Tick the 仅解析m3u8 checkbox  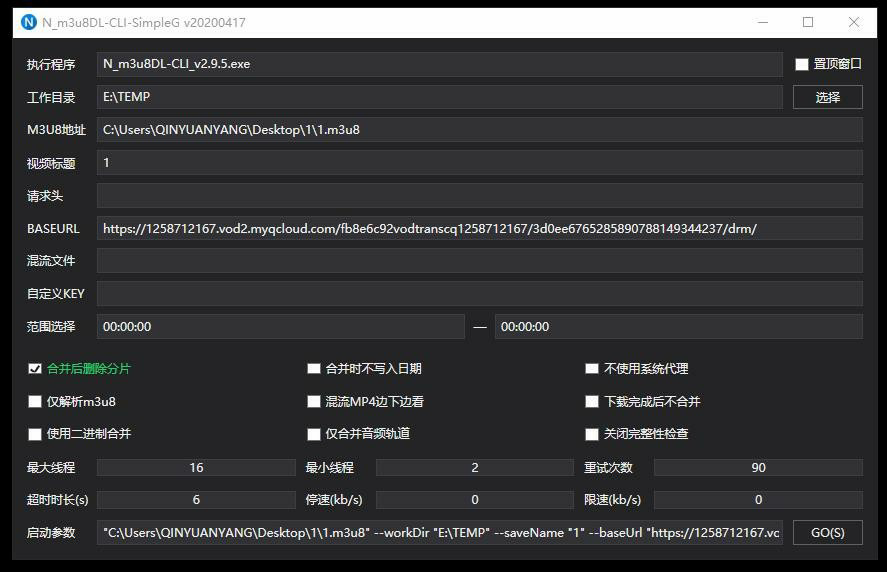pos(35,402)
